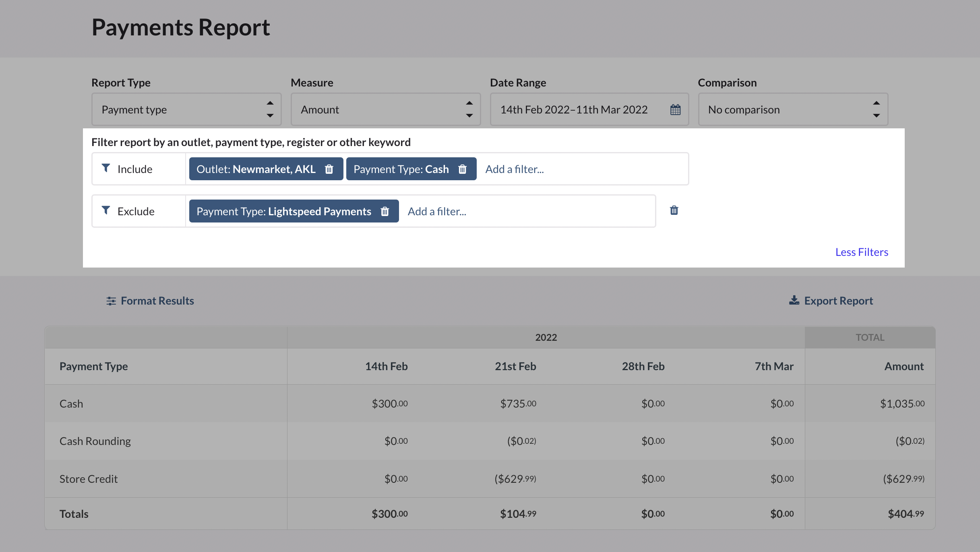Delete the entire Exclude filter row
Viewport: 980px width, 552px height.
674,210
